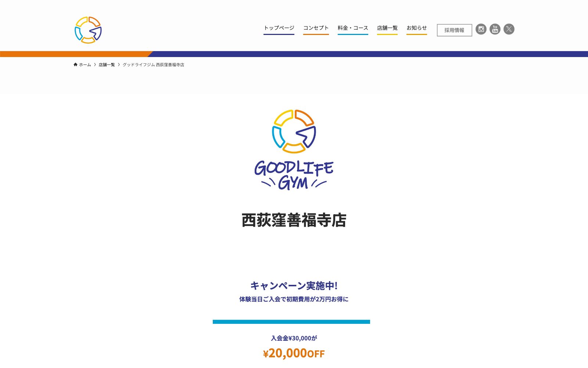The height and width of the screenshot is (368, 588).
Task: Click the Good Life Gym header logo
Action: pyautogui.click(x=88, y=30)
